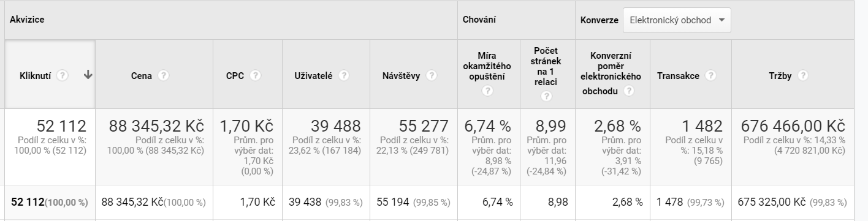868x221 pixels.
Task: Sort table by Cena column header
Action: 141,76
